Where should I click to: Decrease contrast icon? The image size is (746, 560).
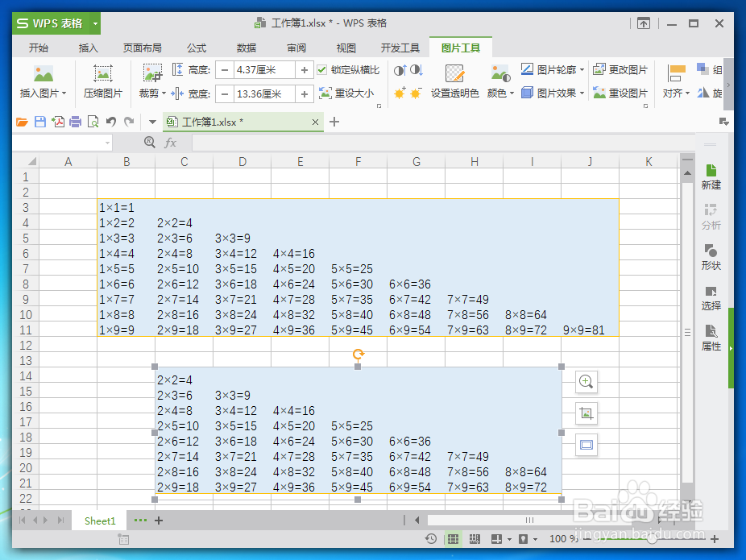point(417,70)
